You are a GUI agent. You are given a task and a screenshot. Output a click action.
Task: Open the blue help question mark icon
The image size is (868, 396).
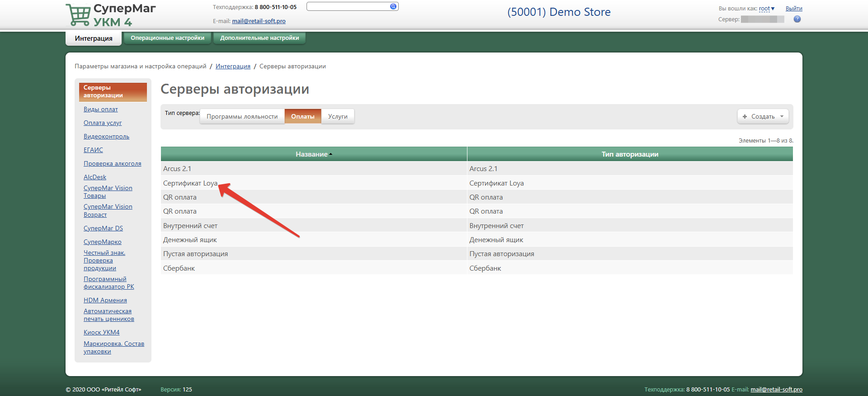point(797,19)
